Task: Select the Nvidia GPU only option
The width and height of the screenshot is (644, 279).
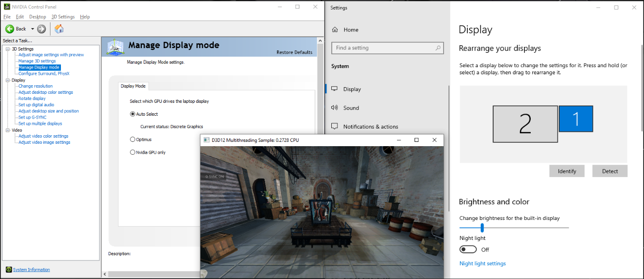Action: (133, 152)
